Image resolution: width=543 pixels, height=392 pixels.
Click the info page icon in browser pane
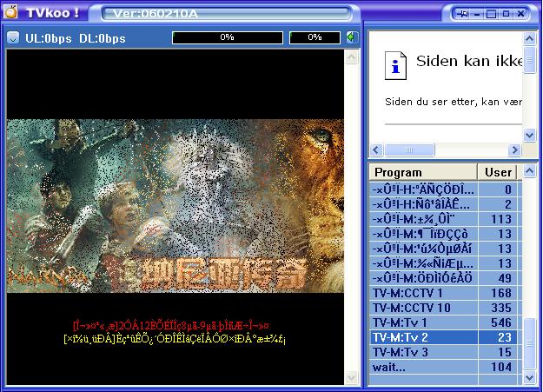click(395, 65)
